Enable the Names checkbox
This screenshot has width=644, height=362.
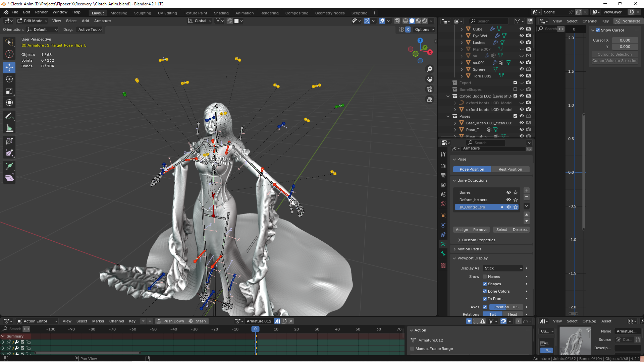pos(485,277)
